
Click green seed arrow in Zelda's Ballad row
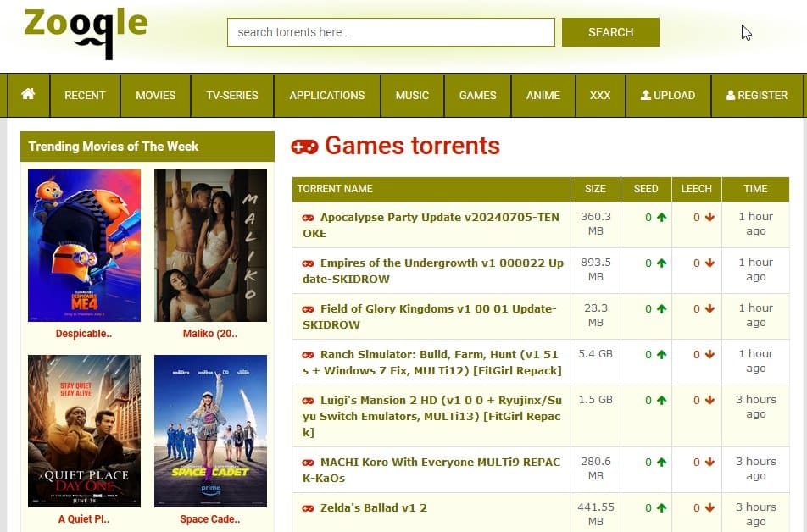662,507
